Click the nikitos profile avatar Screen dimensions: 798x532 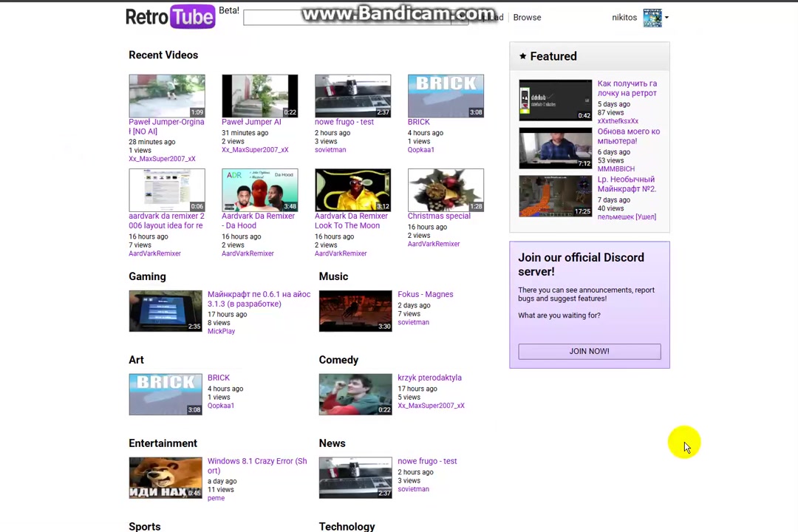[652, 18]
